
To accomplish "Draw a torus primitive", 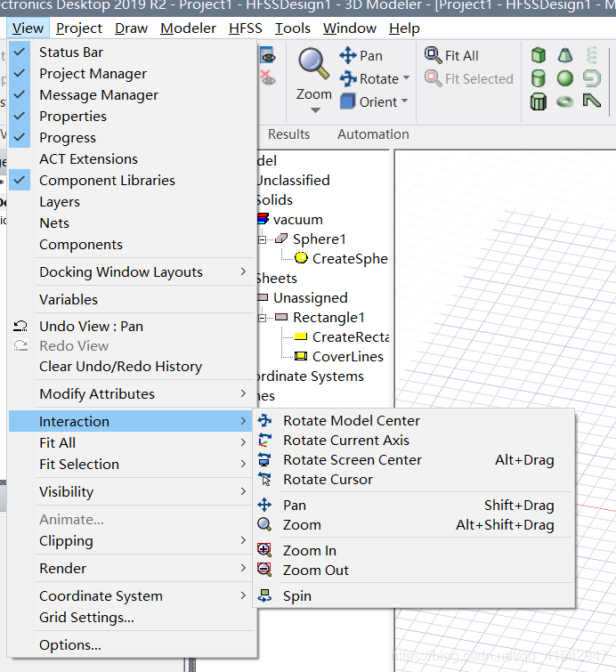I will (565, 101).
